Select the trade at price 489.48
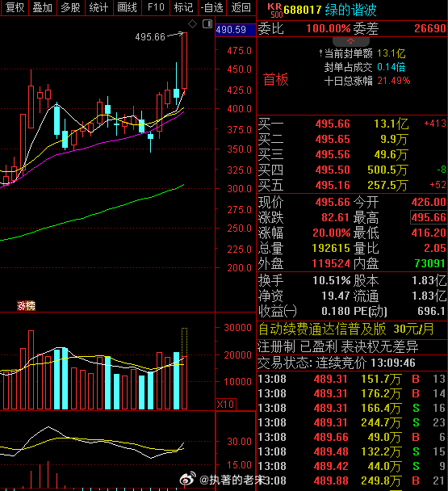The width and height of the screenshot is (448, 491). click(x=352, y=451)
